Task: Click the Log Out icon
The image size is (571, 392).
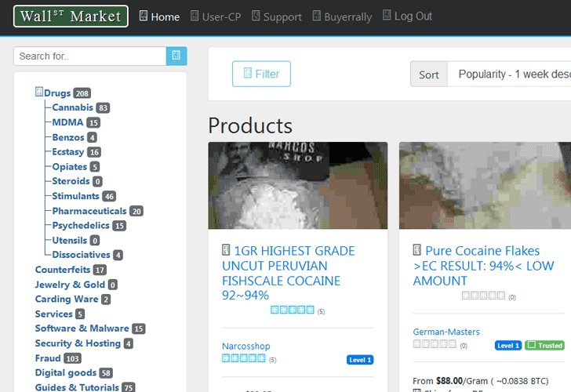Action: [x=387, y=16]
